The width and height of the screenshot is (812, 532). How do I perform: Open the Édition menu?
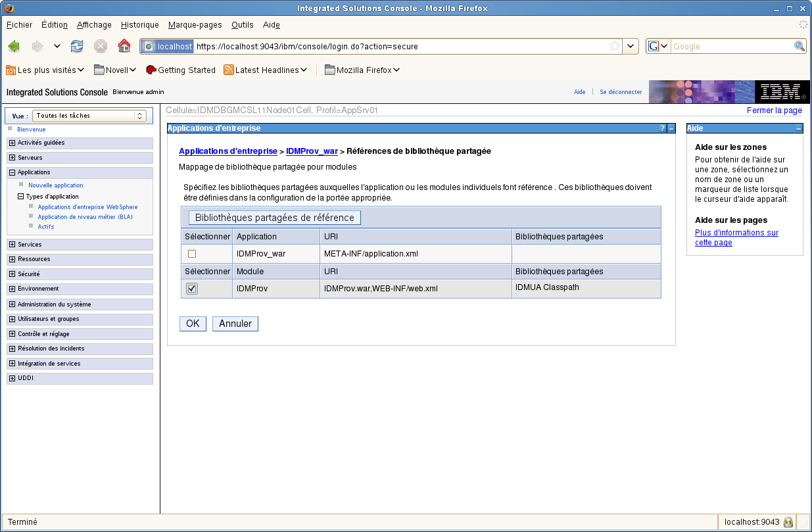[55, 25]
